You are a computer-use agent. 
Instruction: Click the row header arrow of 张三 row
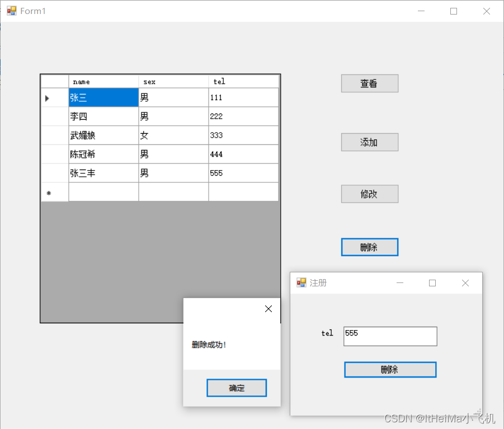[x=55, y=98]
